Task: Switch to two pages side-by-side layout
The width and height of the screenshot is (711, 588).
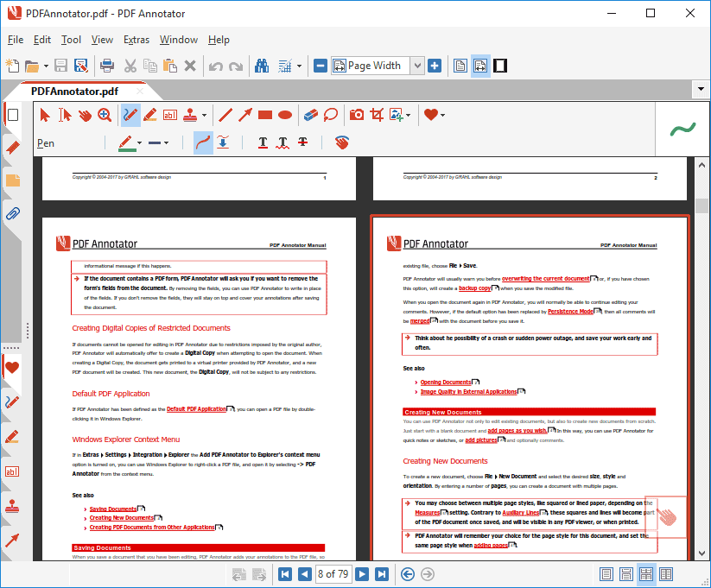Action: pyautogui.click(x=666, y=574)
